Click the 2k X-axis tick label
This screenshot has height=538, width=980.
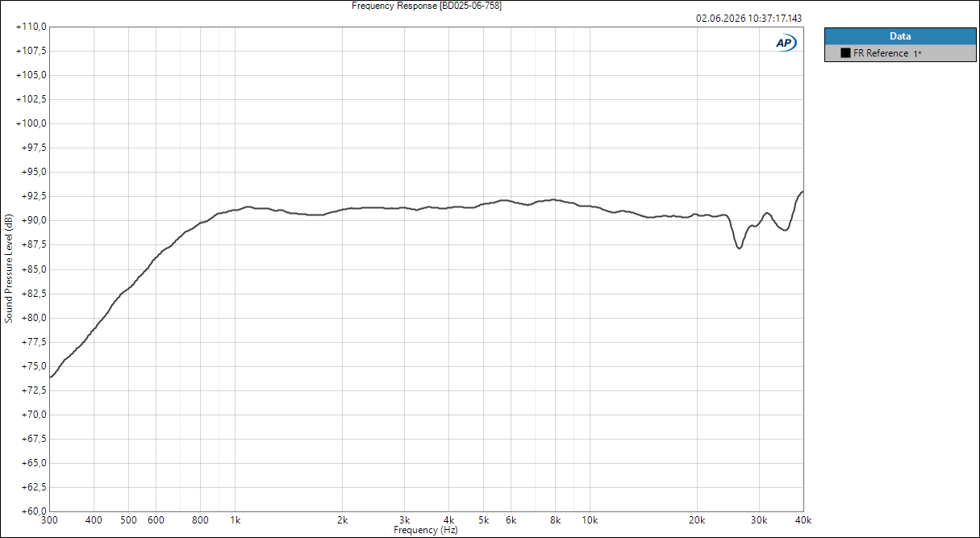[x=342, y=520]
